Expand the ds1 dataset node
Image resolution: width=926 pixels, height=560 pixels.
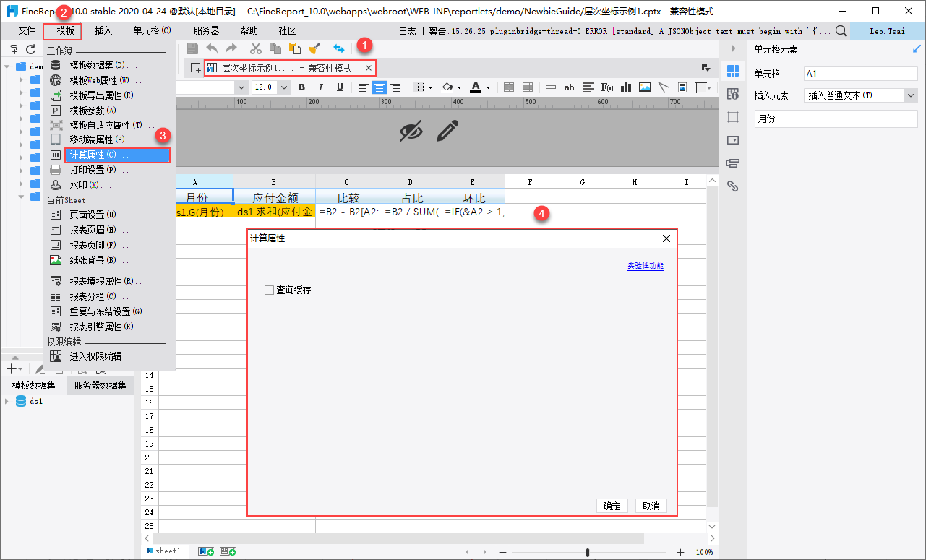tap(7, 401)
